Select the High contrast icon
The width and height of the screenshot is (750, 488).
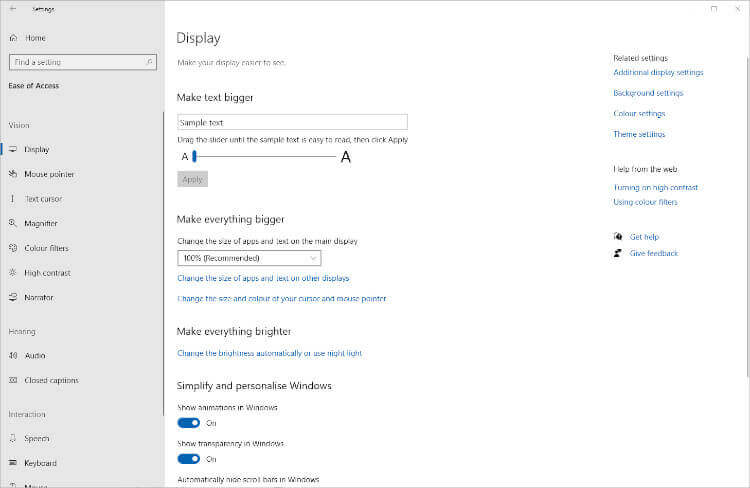tap(13, 273)
